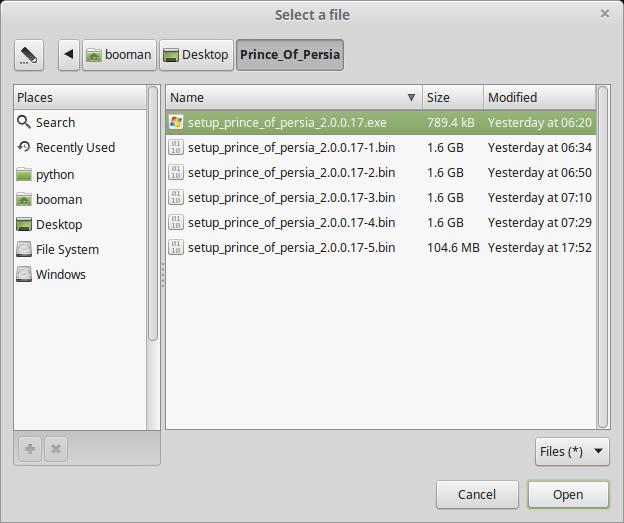Click Yesterday at 17:52 modified cell
Viewport: 624px width, 523px height.
(540, 248)
